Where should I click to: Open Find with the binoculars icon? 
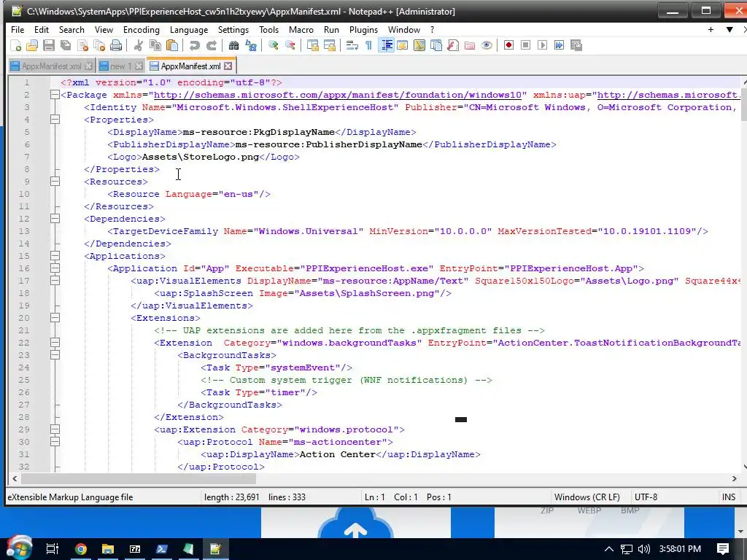coord(233,45)
